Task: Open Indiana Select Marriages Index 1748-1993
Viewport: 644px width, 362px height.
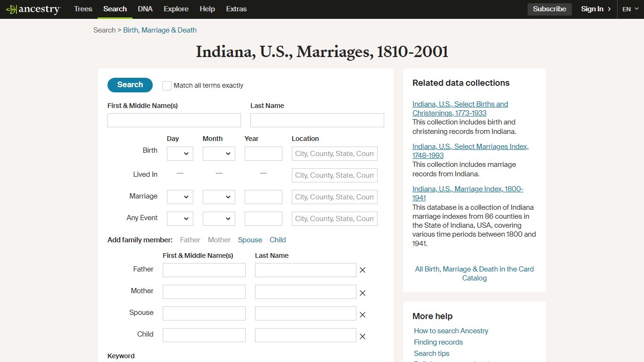Action: pyautogui.click(x=471, y=151)
